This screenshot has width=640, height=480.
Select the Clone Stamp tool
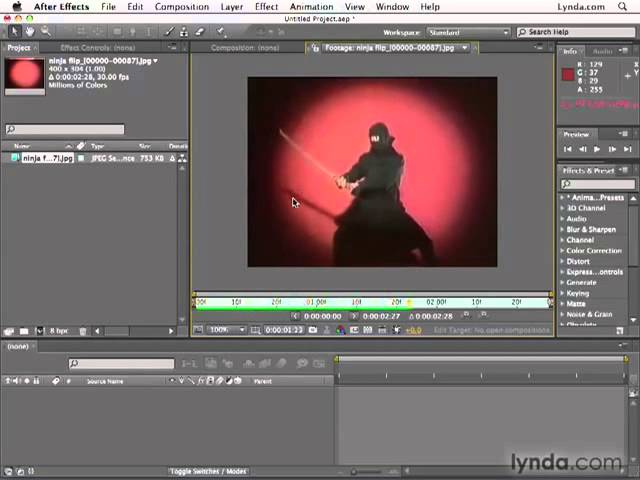[184, 31]
